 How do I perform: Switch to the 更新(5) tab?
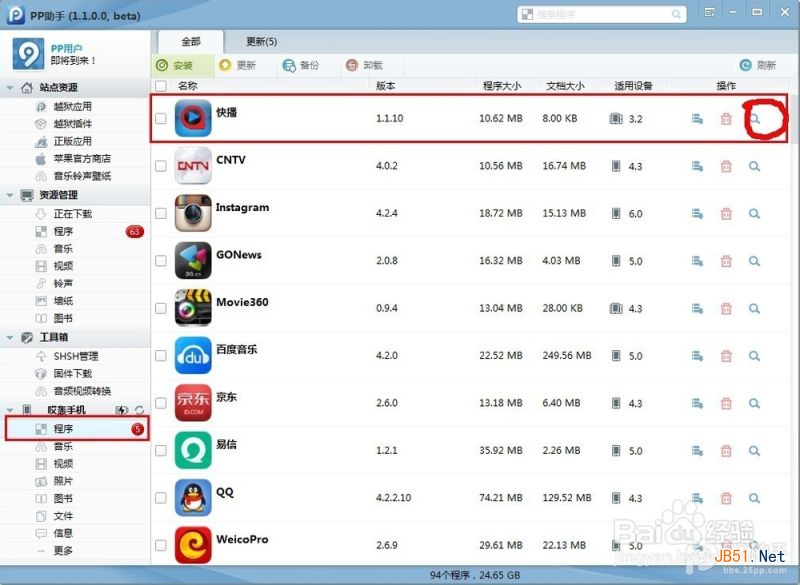click(x=262, y=42)
